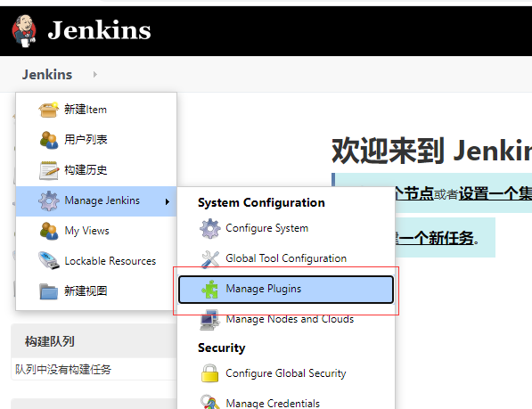Click the Global Tool Configuration wrench icon
532x409 pixels.
[210, 259]
